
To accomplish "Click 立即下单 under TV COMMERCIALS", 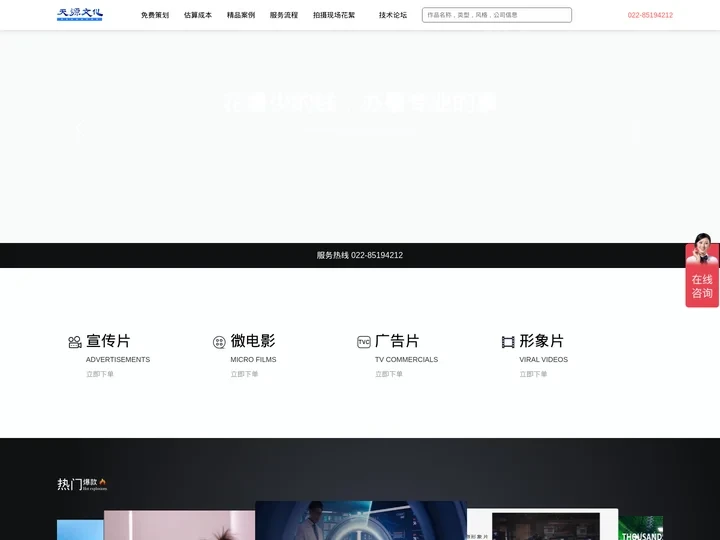I will pos(388,374).
